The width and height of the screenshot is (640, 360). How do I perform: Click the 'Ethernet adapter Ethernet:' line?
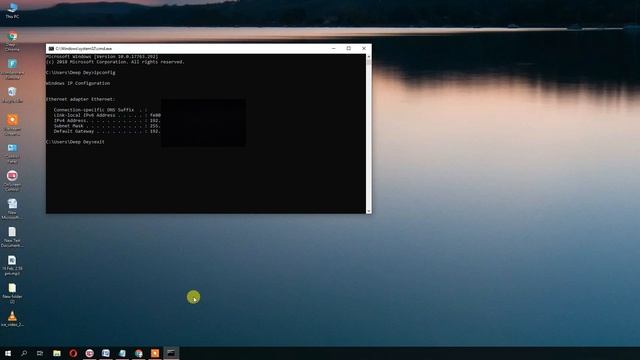point(80,99)
